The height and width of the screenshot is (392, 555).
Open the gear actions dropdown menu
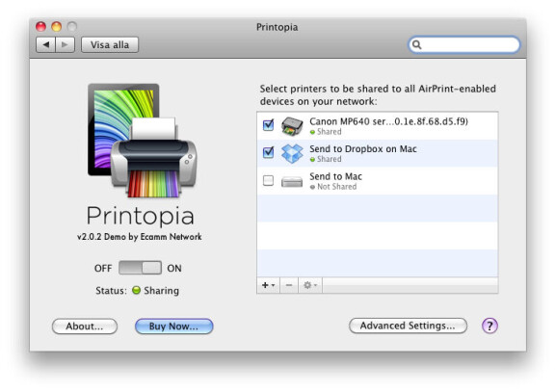click(x=310, y=285)
